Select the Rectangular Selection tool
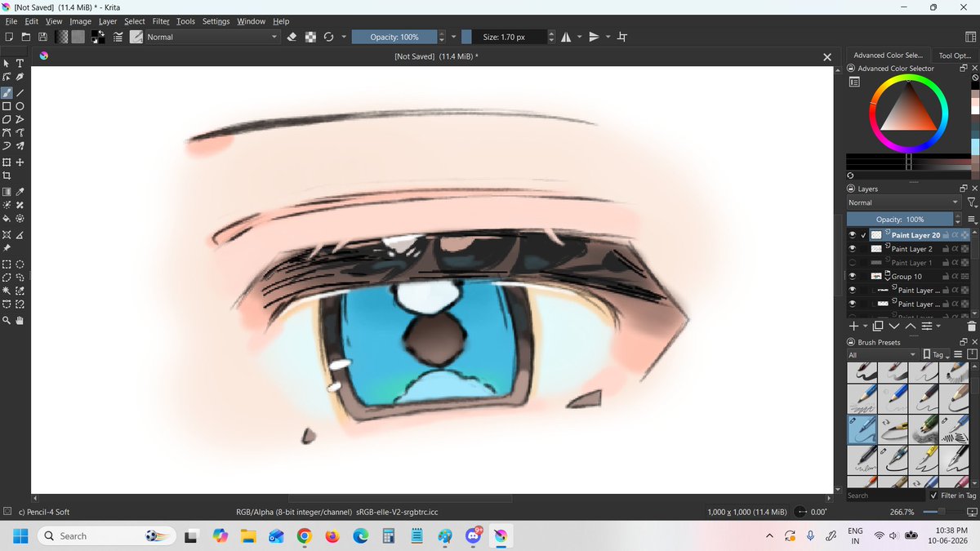Viewport: 980px width, 551px height. pos(7,264)
